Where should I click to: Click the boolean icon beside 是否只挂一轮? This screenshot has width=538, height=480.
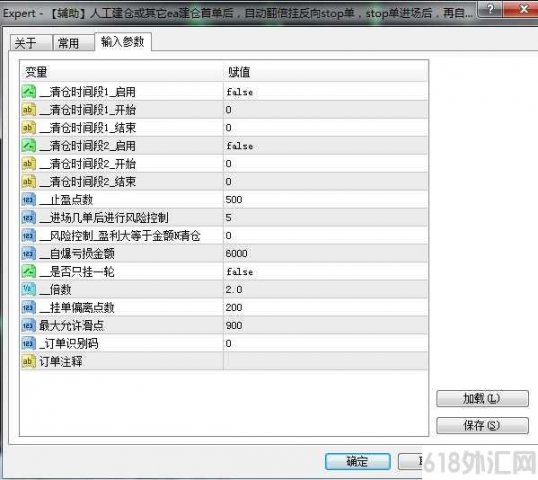28,271
